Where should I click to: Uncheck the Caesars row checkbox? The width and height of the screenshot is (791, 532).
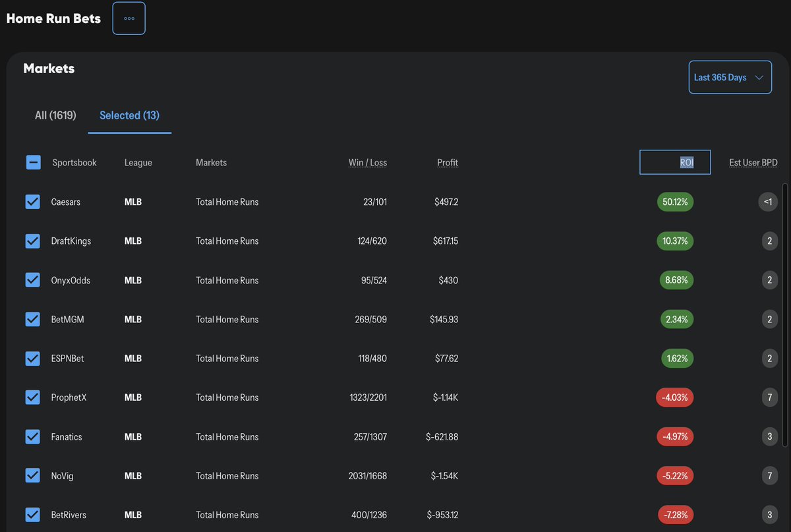(x=32, y=202)
